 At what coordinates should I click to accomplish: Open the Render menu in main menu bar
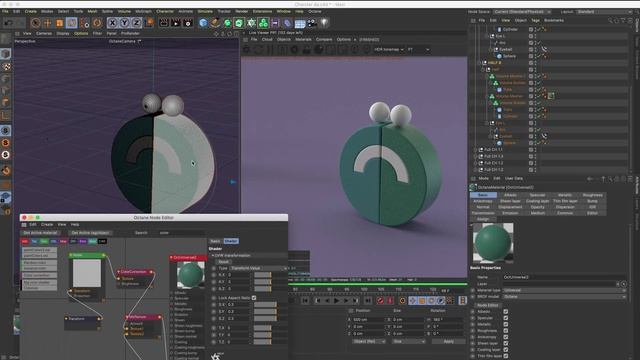click(242, 11)
